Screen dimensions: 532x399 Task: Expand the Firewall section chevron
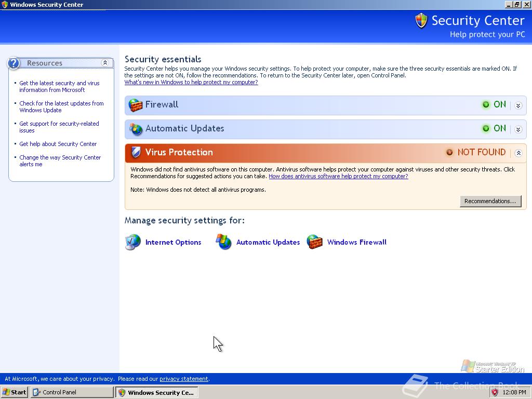tap(518, 105)
